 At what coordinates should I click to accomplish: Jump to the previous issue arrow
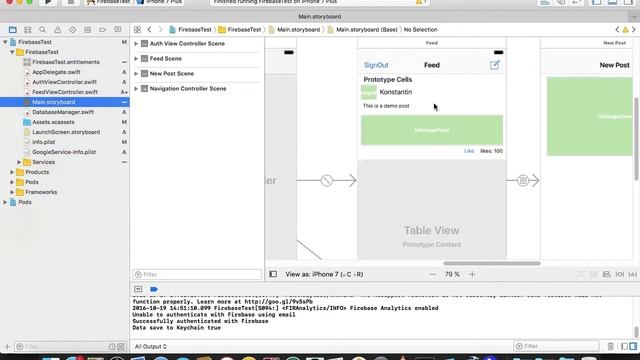617,29
